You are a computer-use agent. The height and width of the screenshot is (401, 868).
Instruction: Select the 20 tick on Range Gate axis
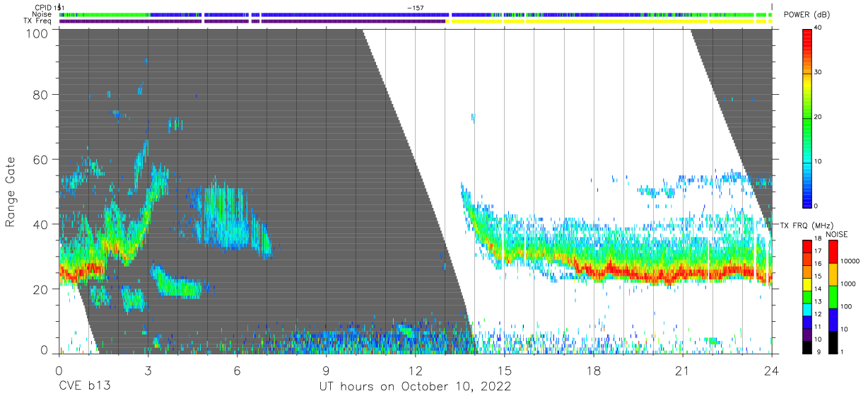tap(42, 289)
